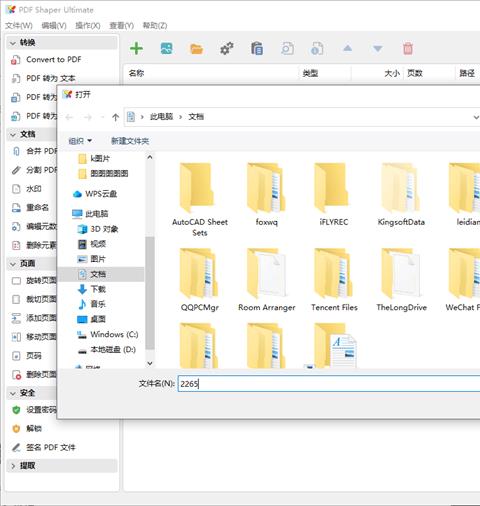Collapse the 文档 section in sidebar
Image resolution: width=480 pixels, height=506 pixels.
tap(13, 135)
